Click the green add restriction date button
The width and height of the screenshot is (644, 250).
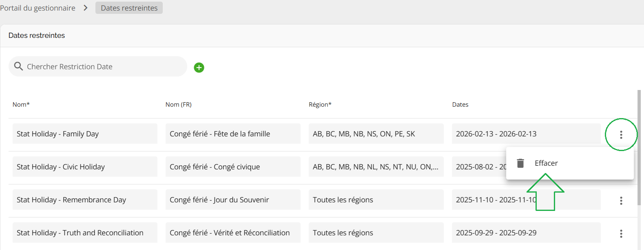click(199, 68)
